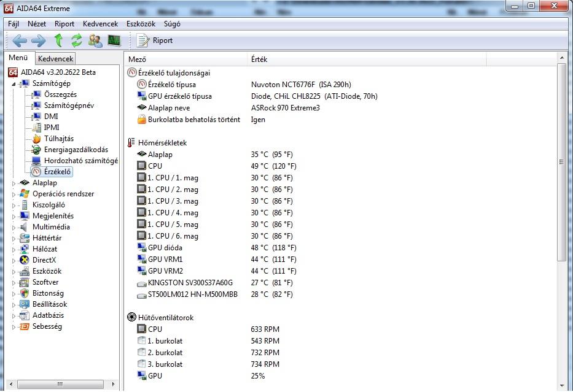Click the Eszközök devices icon in tree
573x392 pixels.
tap(25, 271)
